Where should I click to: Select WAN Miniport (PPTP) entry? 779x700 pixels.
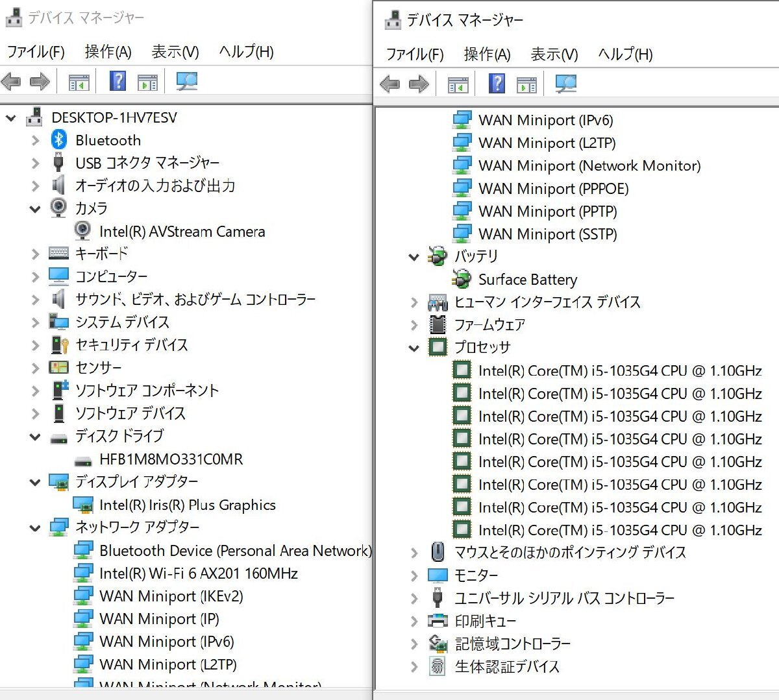point(548,211)
